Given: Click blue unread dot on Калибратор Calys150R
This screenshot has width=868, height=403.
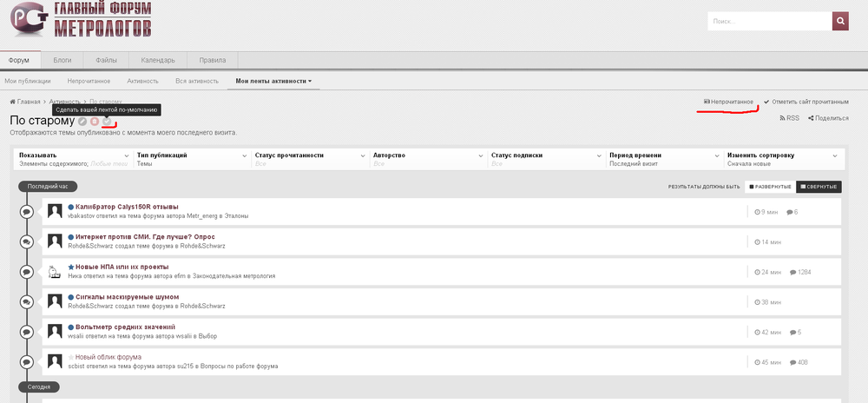Looking at the screenshot, I should 71,207.
